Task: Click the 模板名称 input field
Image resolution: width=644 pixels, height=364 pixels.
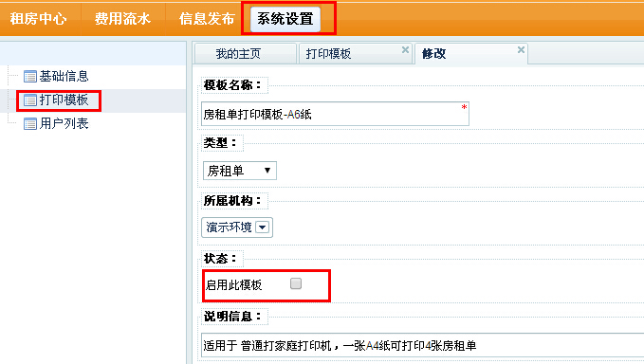Action: [335, 114]
